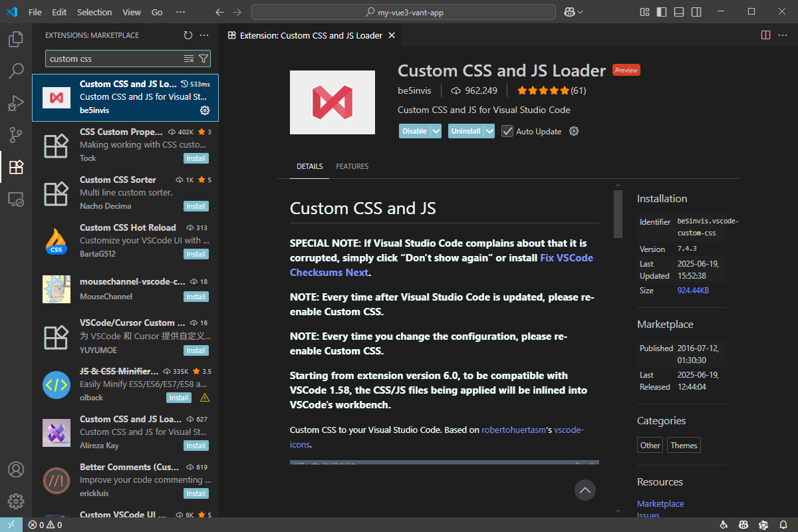Click the warning icon on JS & CSS Minifier

tap(205, 398)
